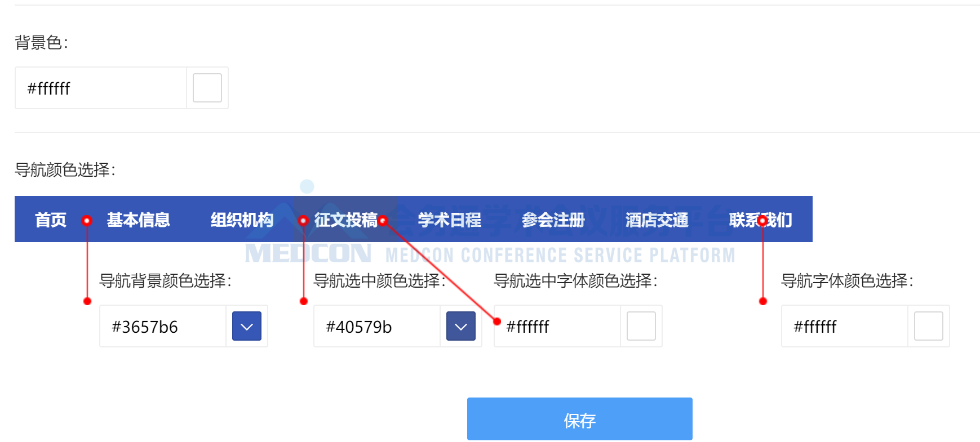Open the nav selected color #40579b dropdown
This screenshot has height=442, width=980.
[x=461, y=326]
